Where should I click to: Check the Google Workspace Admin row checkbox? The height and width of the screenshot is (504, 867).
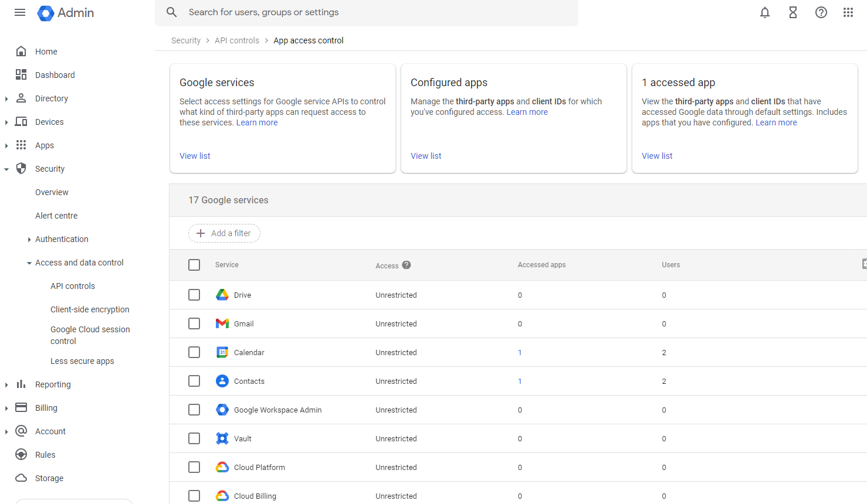(194, 410)
